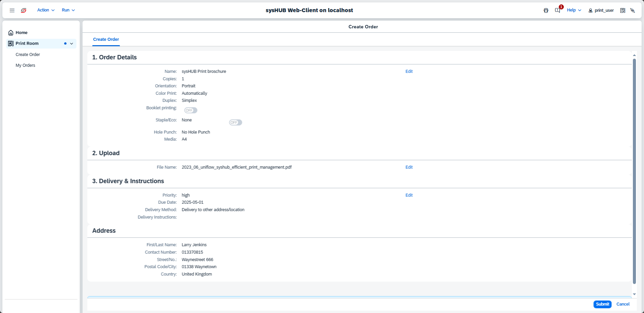Click the Duplex value 'Simplex'
Viewport: 644px width, 313px height.
[189, 101]
